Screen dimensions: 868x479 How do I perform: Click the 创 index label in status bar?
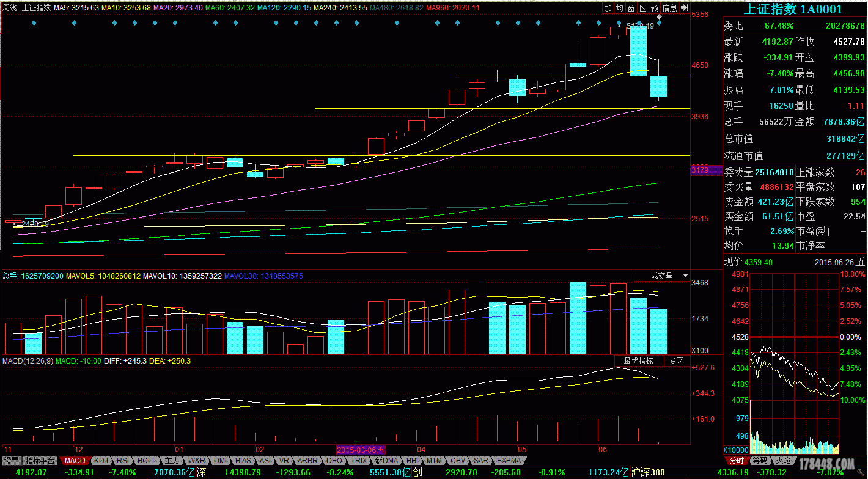tap(417, 472)
